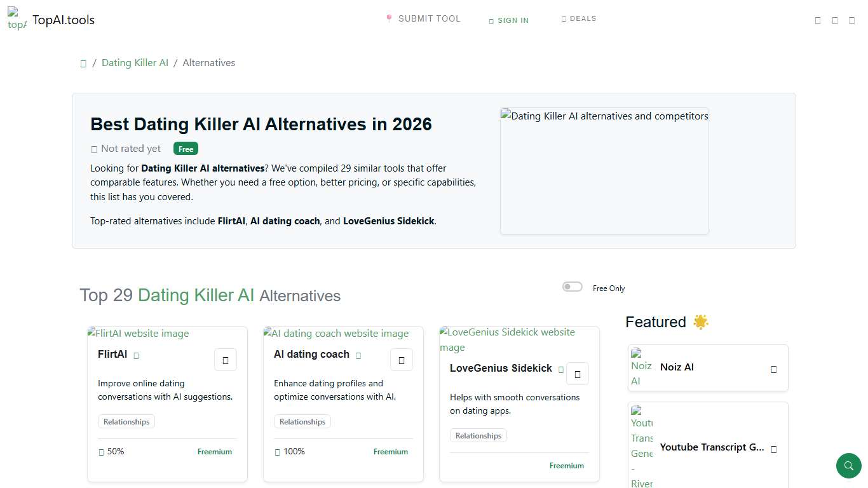This screenshot has height=488, width=868.
Task: Enable the Free Only toggle
Action: click(x=572, y=286)
